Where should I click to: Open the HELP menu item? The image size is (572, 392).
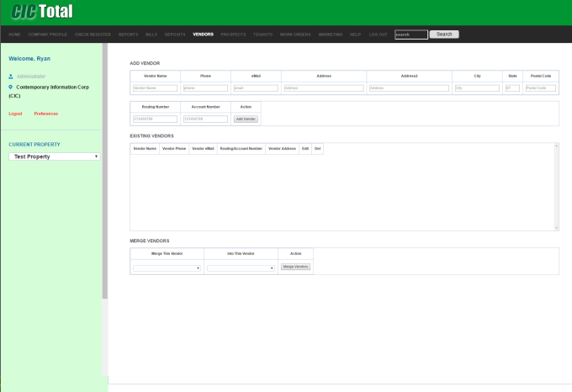[x=355, y=34]
